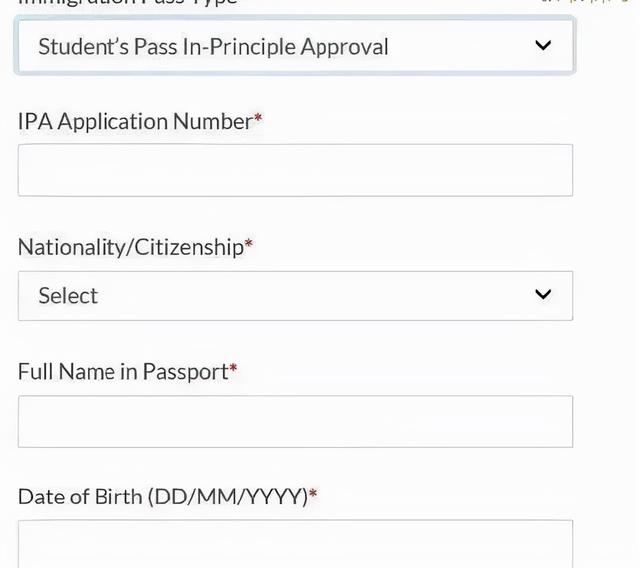Click red asterisk beside Date of Birth
Screen dimensions: 640x568
point(313,492)
